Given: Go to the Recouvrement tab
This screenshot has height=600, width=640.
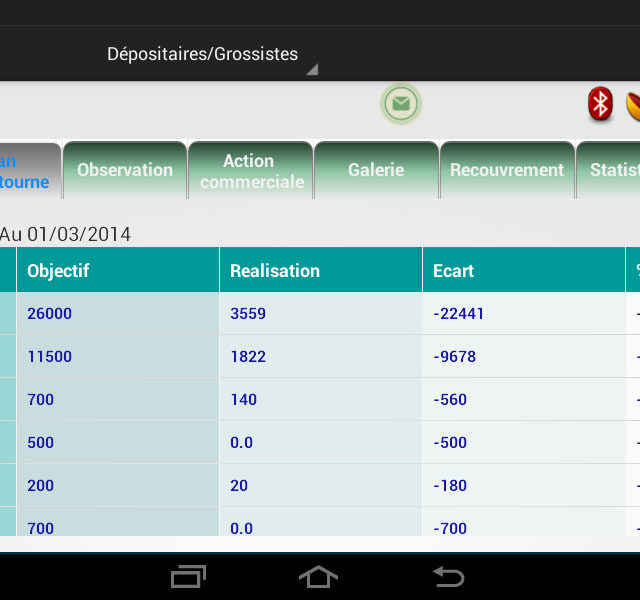Looking at the screenshot, I should tap(507, 170).
